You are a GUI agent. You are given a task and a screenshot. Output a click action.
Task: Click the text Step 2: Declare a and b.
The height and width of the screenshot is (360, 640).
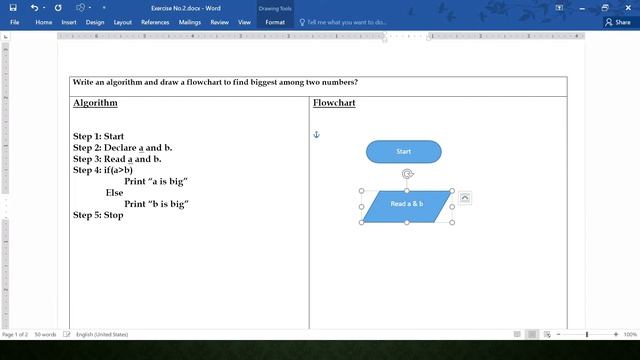click(122, 148)
